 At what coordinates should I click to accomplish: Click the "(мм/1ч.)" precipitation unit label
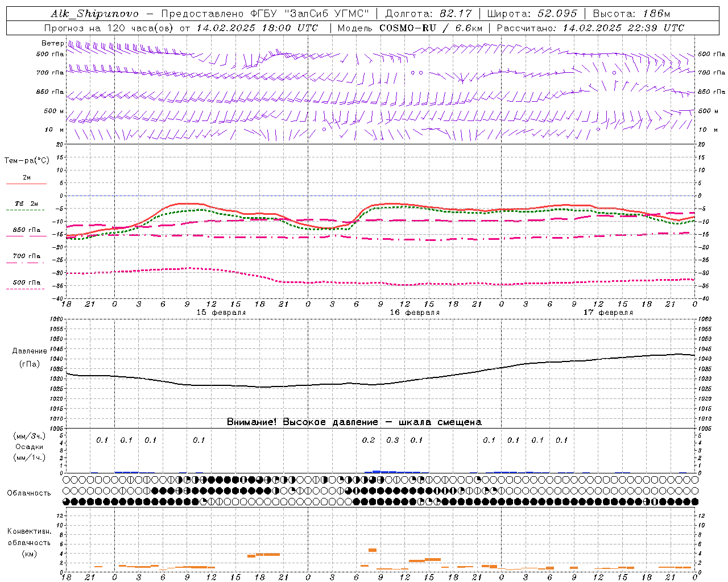click(29, 458)
